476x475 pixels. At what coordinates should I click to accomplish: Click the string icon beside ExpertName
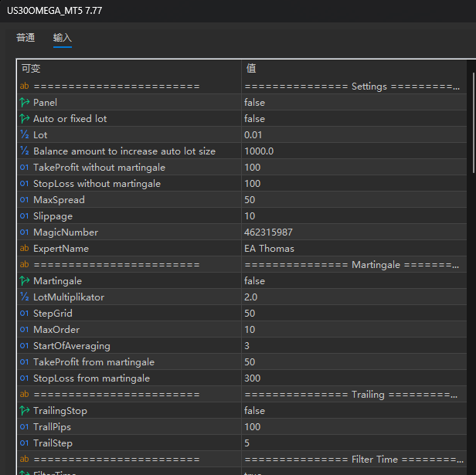[x=24, y=249]
